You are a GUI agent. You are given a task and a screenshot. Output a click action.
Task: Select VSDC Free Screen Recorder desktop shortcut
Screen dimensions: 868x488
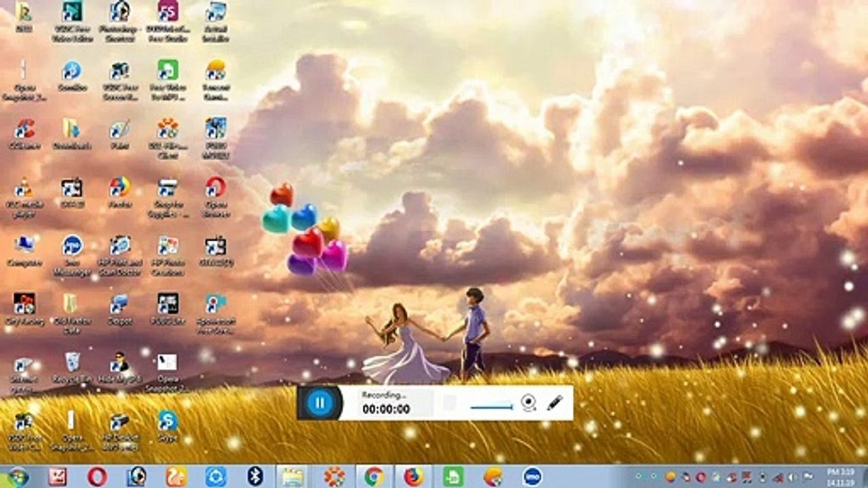coord(120,81)
